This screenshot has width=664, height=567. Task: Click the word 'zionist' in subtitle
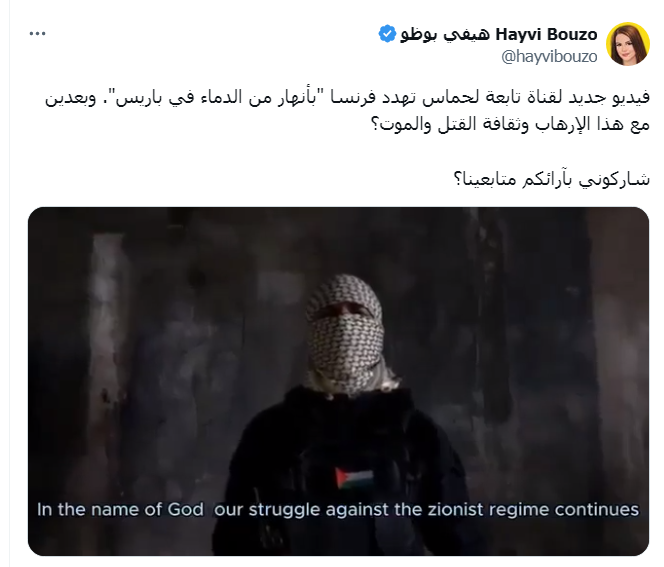click(455, 509)
